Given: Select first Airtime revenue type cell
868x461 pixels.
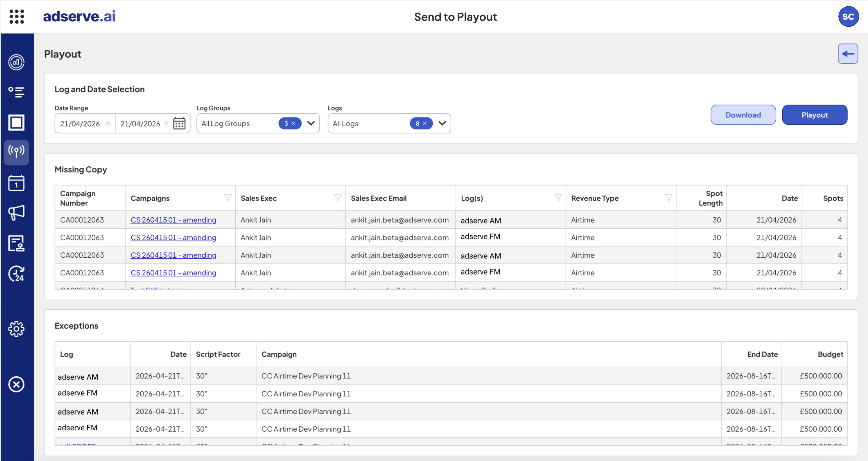Looking at the screenshot, I should 621,220.
